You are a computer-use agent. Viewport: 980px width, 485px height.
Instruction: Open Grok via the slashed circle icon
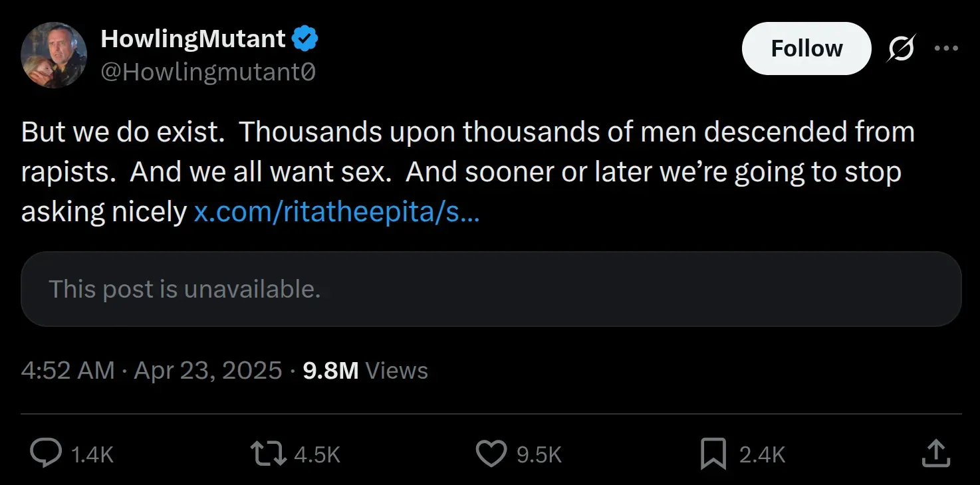[901, 48]
